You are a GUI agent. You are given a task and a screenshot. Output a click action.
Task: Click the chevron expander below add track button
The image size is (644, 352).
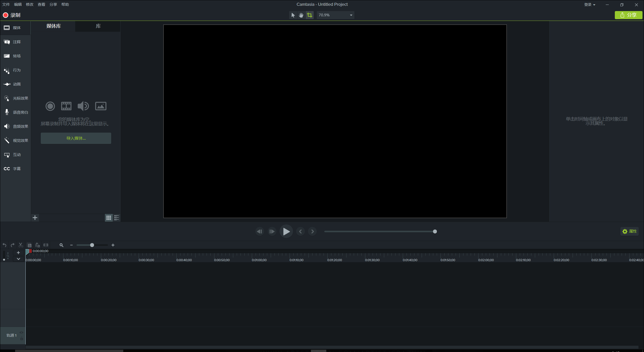point(18,259)
